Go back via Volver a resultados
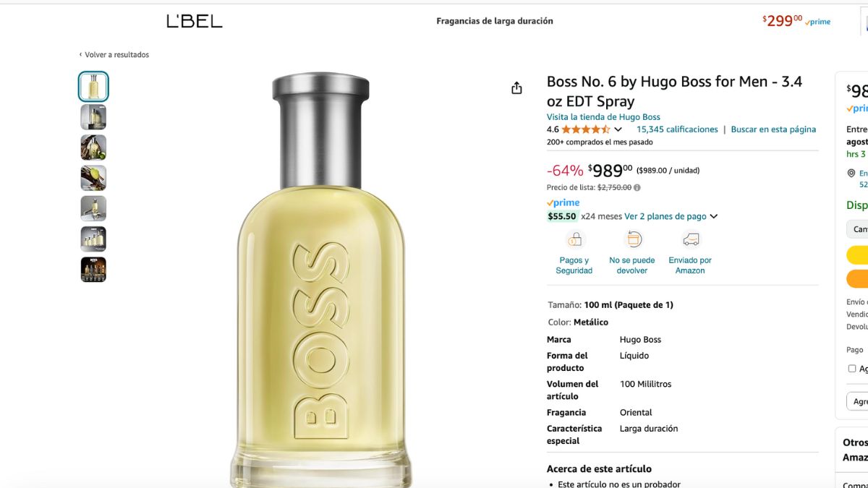Screen dimensions: 868x488 click(114, 55)
